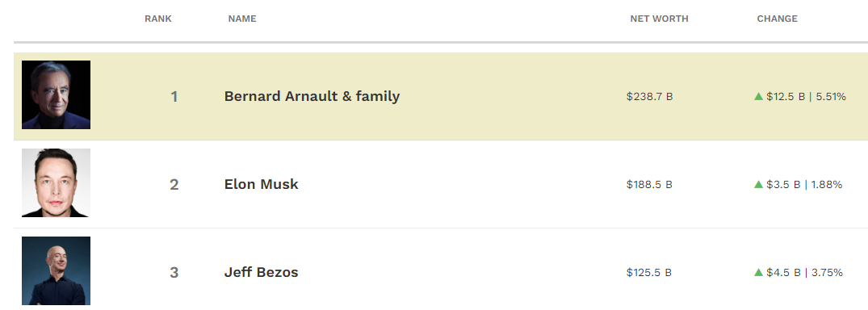
Task: Open the Elon Musk profile link
Action: pos(262,184)
